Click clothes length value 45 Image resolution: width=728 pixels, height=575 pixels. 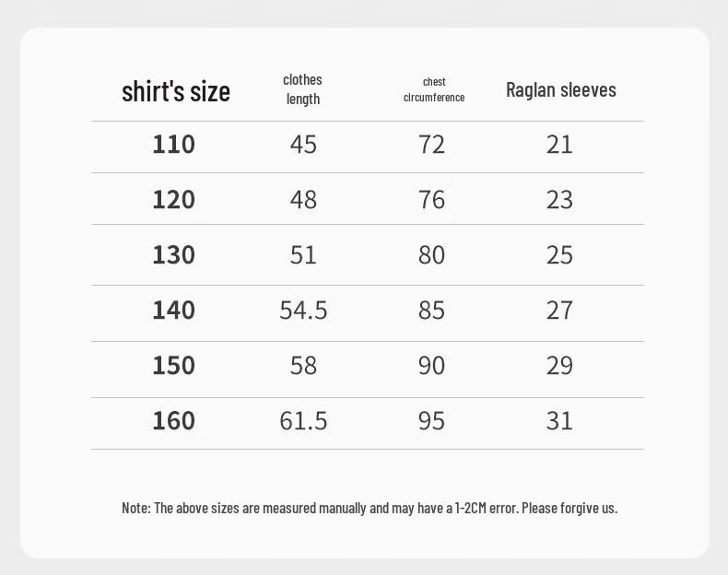(303, 145)
